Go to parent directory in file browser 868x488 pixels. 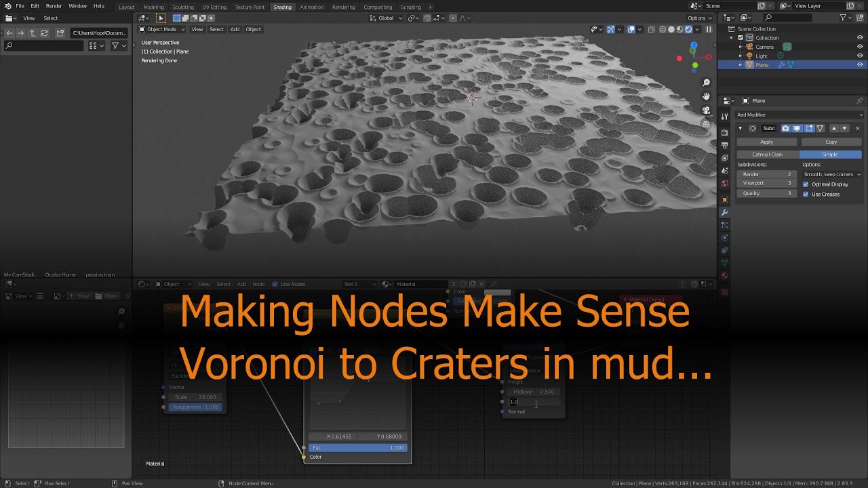(32, 33)
